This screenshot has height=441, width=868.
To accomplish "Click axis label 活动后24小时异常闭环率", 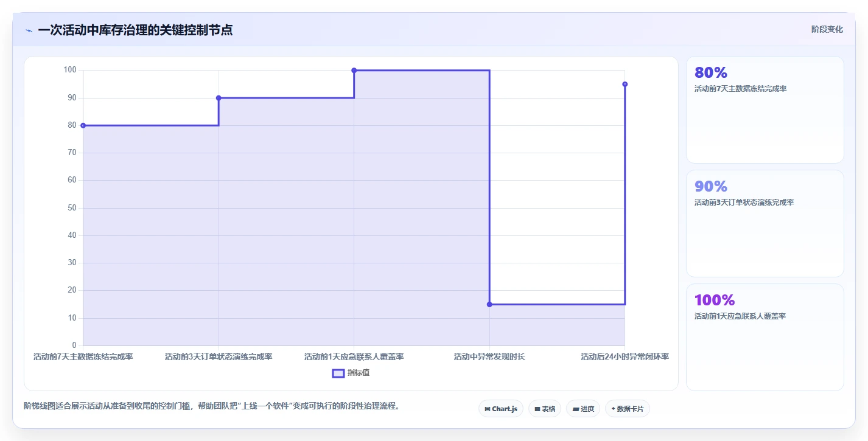I will tap(625, 356).
